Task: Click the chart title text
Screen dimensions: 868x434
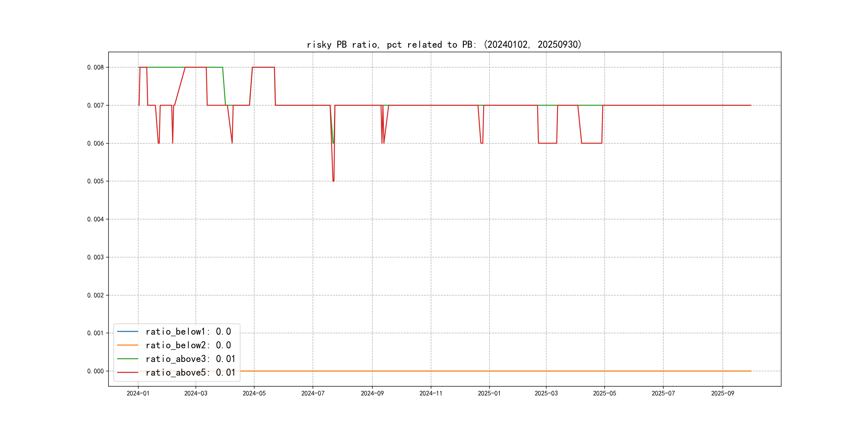Action: [x=444, y=44]
